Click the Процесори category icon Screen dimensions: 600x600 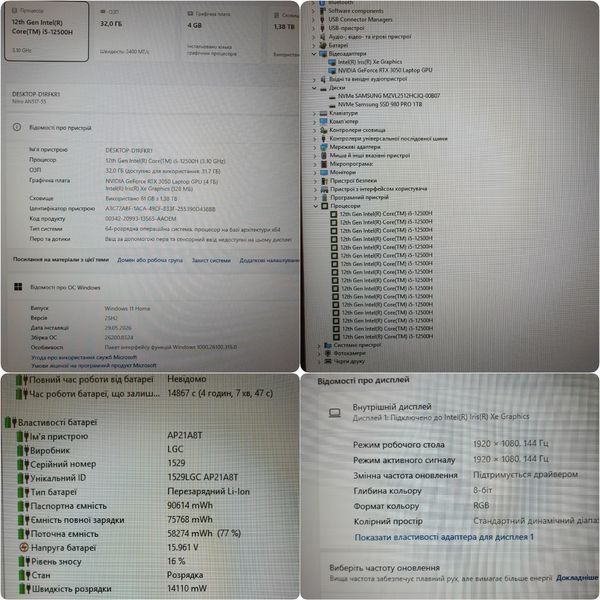(325, 206)
